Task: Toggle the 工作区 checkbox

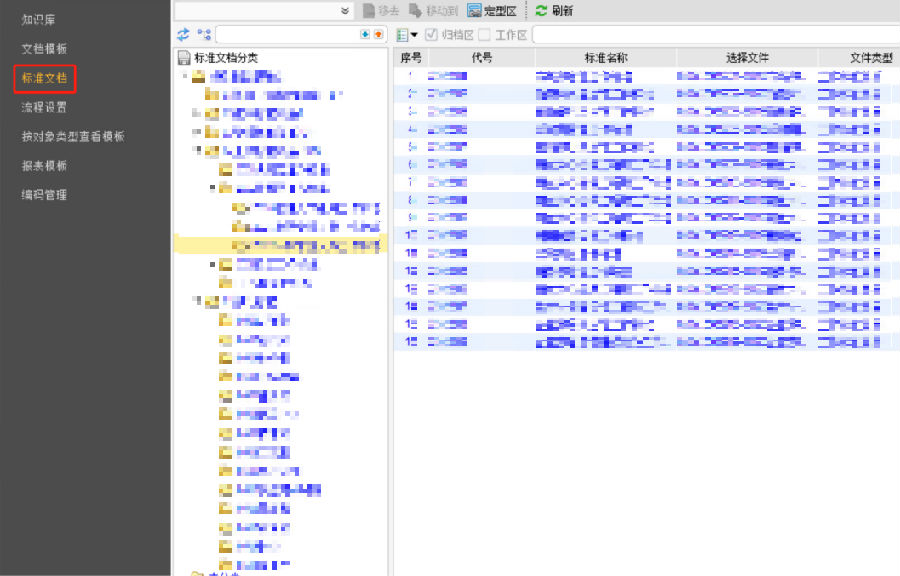Action: pos(484,35)
